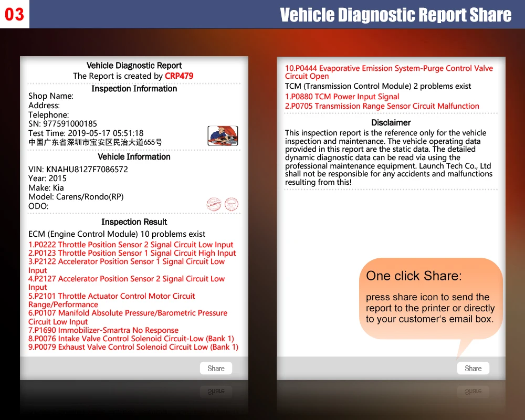Click the red 03 step number badge

(x=14, y=14)
